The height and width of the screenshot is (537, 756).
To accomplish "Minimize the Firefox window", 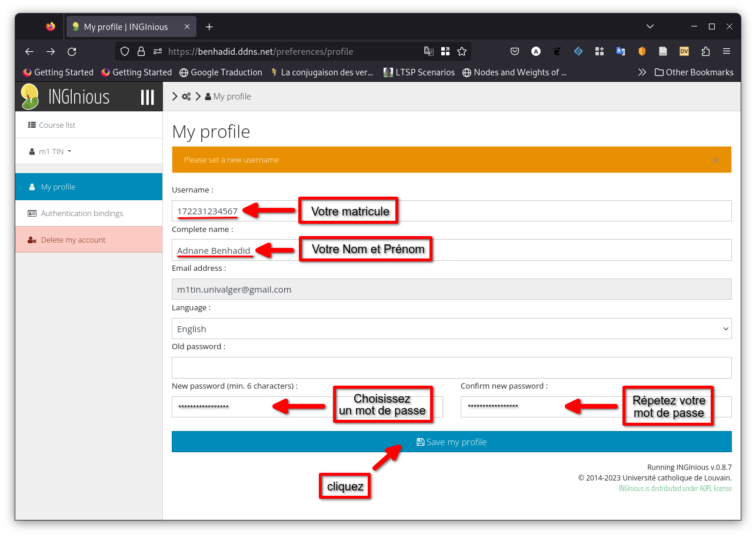I will click(694, 26).
